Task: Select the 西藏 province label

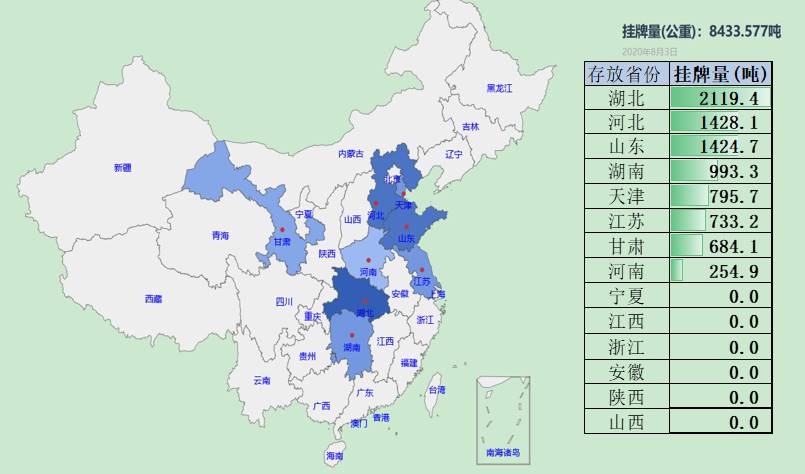Action: click(x=154, y=299)
